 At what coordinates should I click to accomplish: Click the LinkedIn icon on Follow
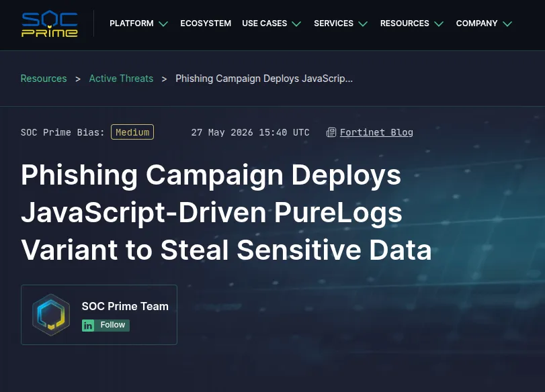click(x=88, y=326)
